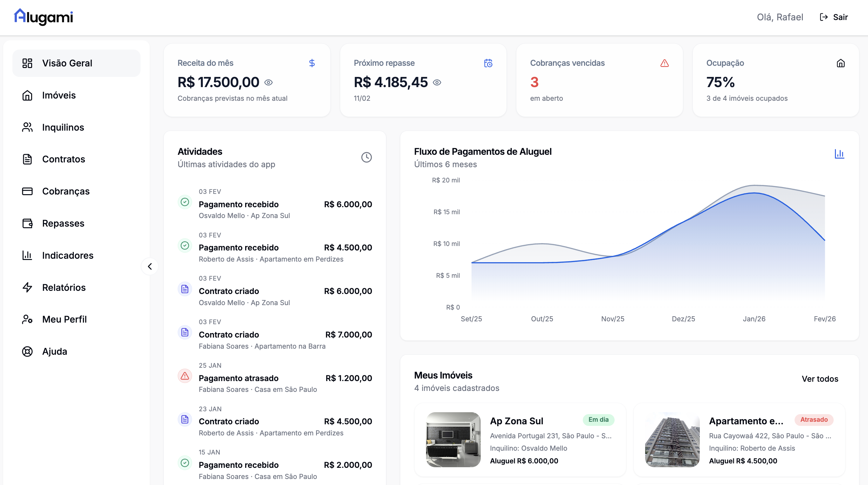Open the Imóveis menu item
Screen dimensions: 868x485
coord(59,95)
